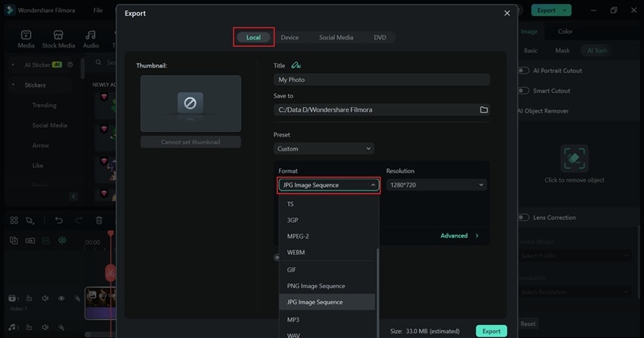
Task: Click the remove object eraser icon
Action: (575, 159)
